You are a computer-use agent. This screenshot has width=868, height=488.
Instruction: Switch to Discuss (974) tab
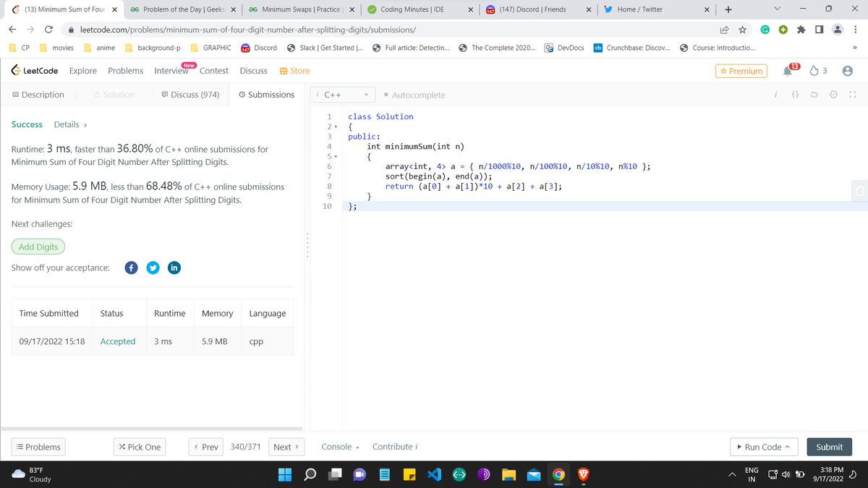(x=190, y=95)
